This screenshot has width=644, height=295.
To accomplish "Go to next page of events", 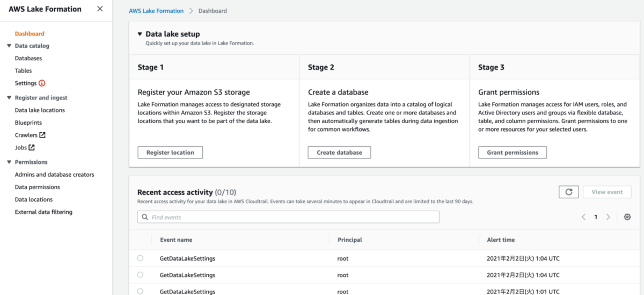I will (x=608, y=217).
